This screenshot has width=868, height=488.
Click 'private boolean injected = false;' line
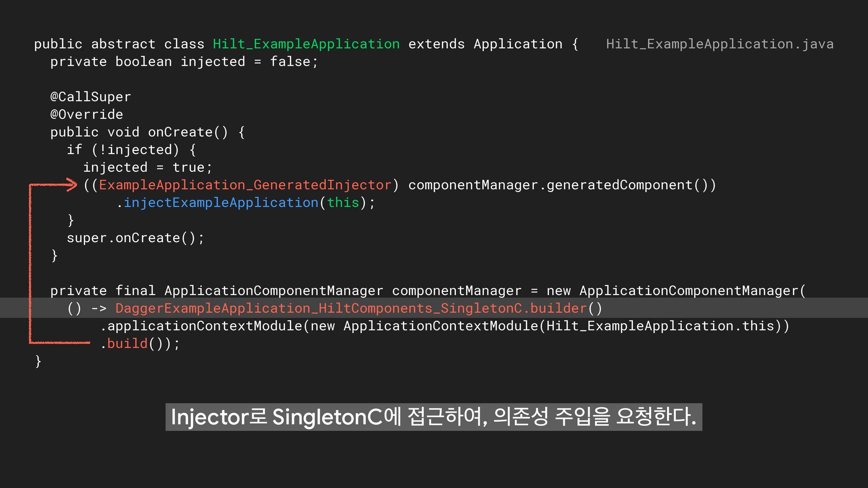(184, 61)
